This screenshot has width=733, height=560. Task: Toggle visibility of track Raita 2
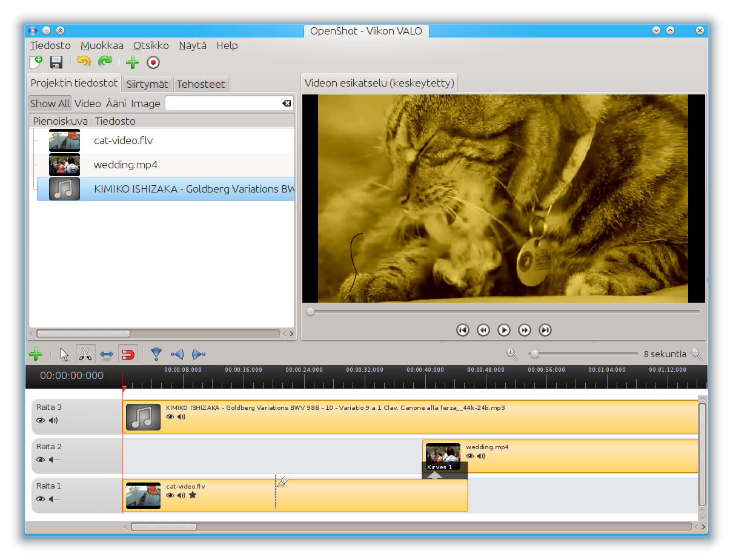(41, 460)
